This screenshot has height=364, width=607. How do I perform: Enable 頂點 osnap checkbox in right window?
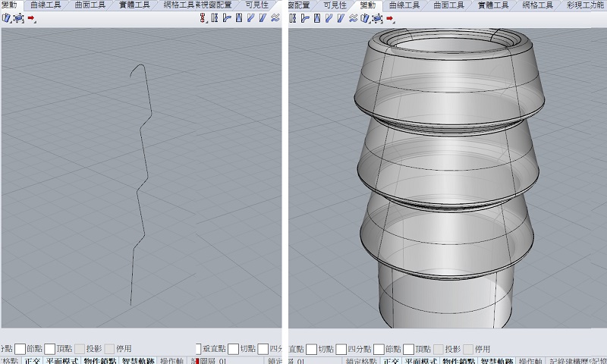pyautogui.click(x=409, y=350)
